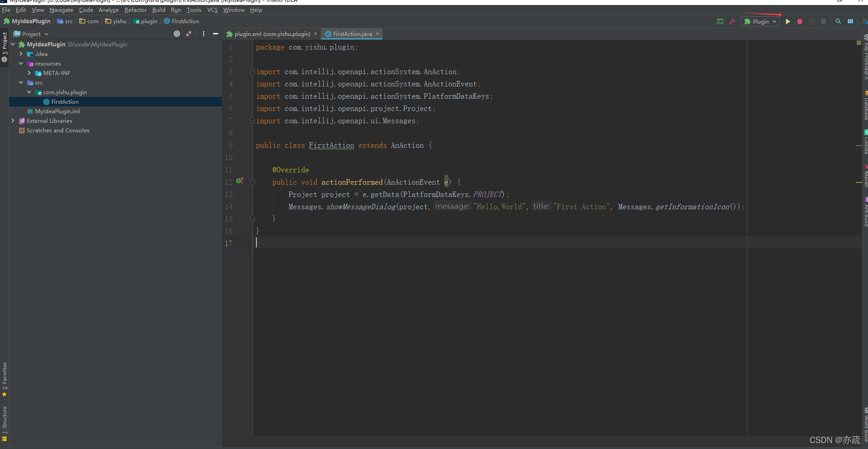
Task: Toggle the 2: Favorites side tool window
Action: pyautogui.click(x=5, y=379)
